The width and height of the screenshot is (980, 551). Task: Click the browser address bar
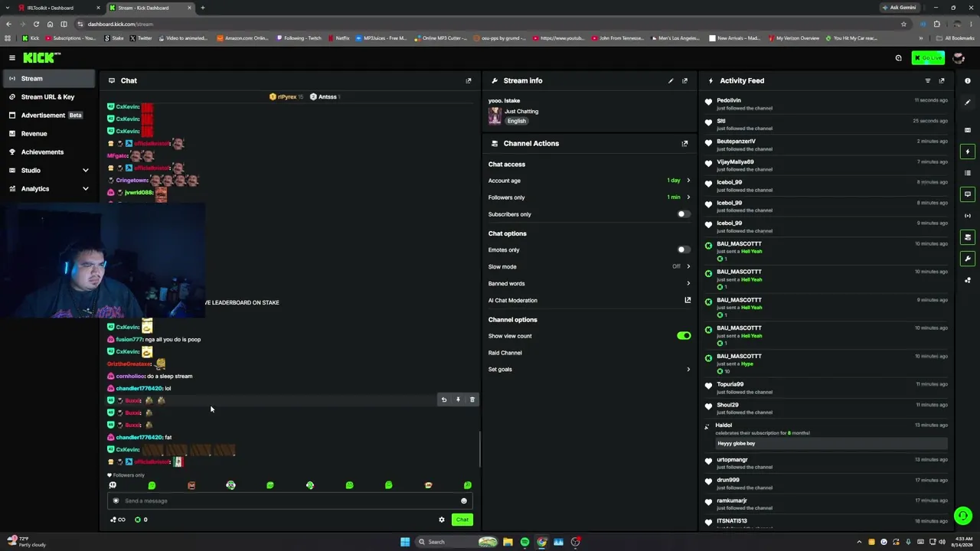pos(490,24)
